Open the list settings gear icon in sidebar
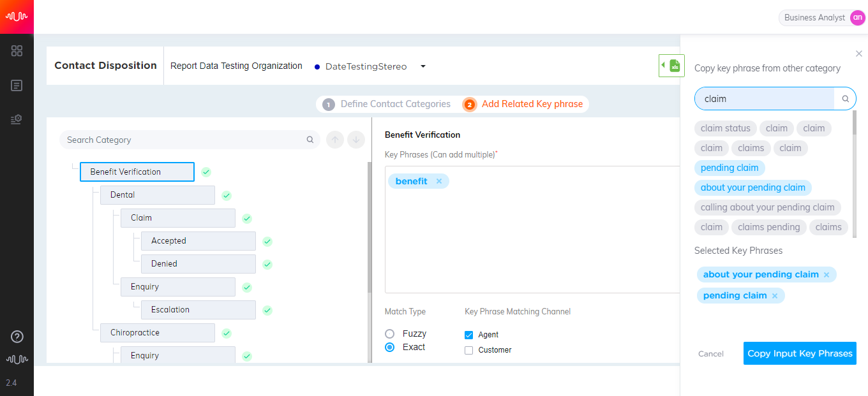 pyautogui.click(x=17, y=119)
